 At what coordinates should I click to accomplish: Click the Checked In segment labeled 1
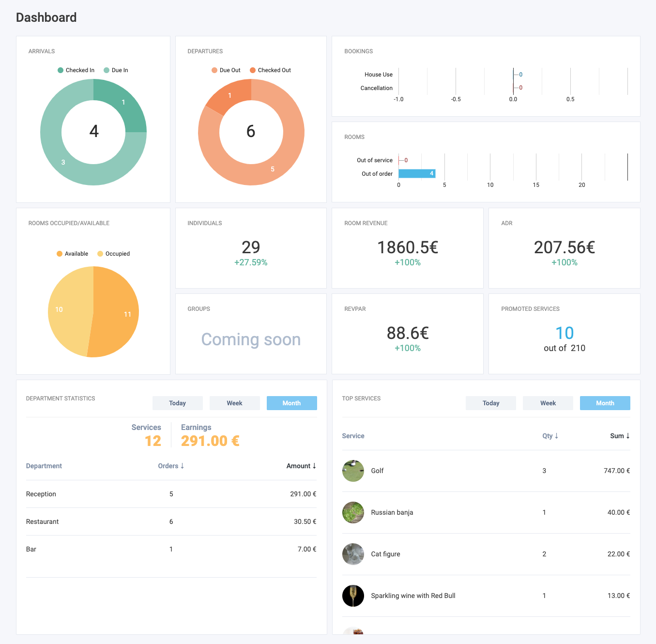click(x=123, y=102)
